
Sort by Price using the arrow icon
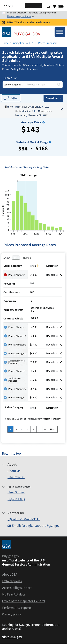tap(38, 265)
